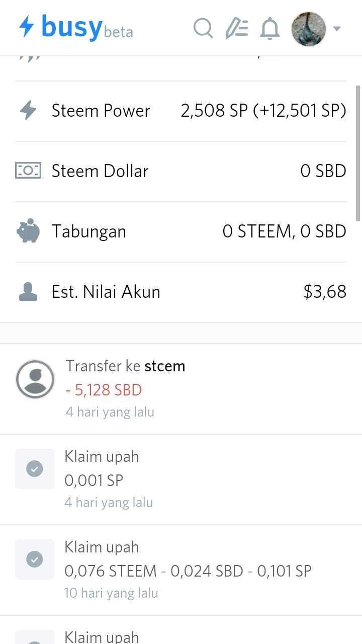
Task: Click the page scrollbar on the right
Action: point(358,153)
